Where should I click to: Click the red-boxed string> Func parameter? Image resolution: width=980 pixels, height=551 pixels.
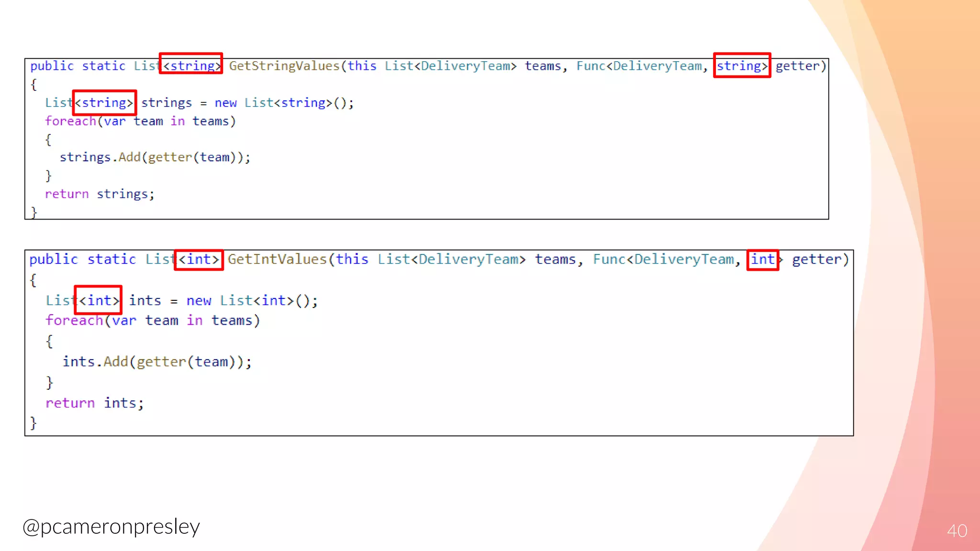(x=742, y=66)
